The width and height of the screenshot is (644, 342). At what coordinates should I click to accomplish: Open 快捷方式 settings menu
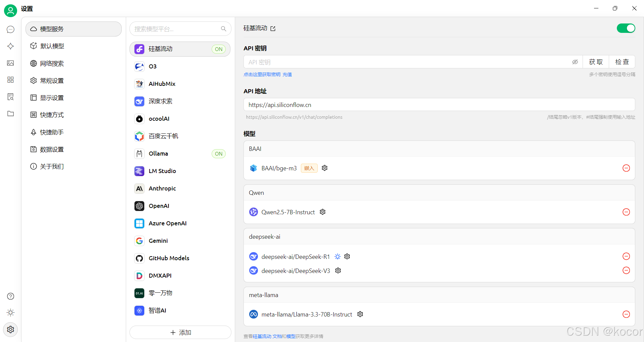coord(73,115)
